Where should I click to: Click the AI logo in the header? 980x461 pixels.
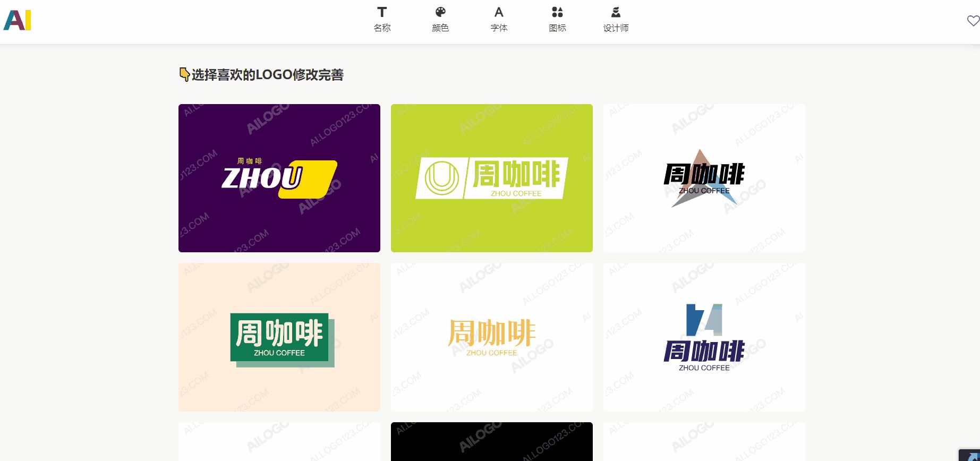18,20
